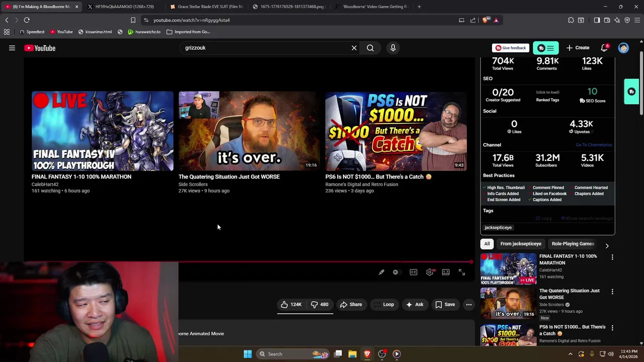This screenshot has width=644, height=362.
Task: Open Brave Rewards triangle icon
Action: tap(496, 20)
